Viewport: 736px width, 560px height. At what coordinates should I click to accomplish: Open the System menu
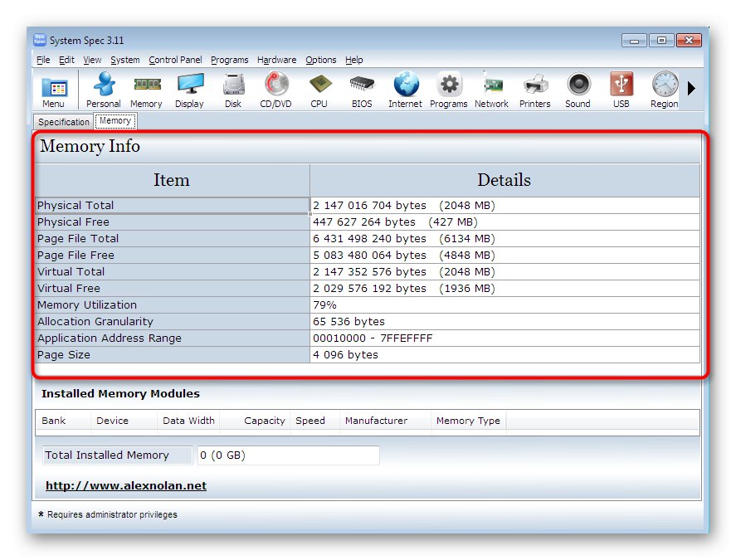[x=125, y=60]
